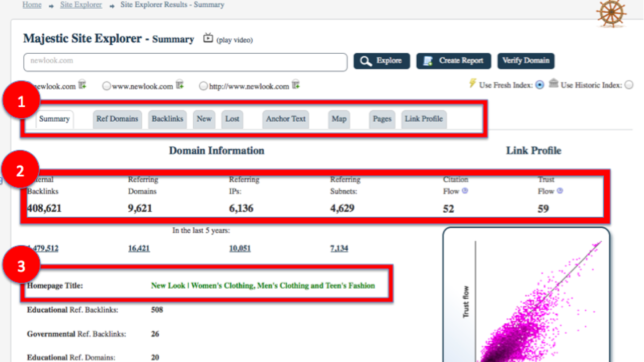Click the Trust Flow help icon
The width and height of the screenshot is (644, 362).
[560, 191]
